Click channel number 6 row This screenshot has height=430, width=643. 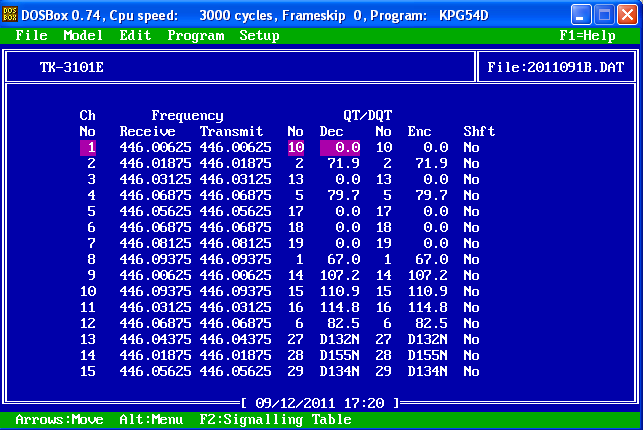tap(91, 228)
